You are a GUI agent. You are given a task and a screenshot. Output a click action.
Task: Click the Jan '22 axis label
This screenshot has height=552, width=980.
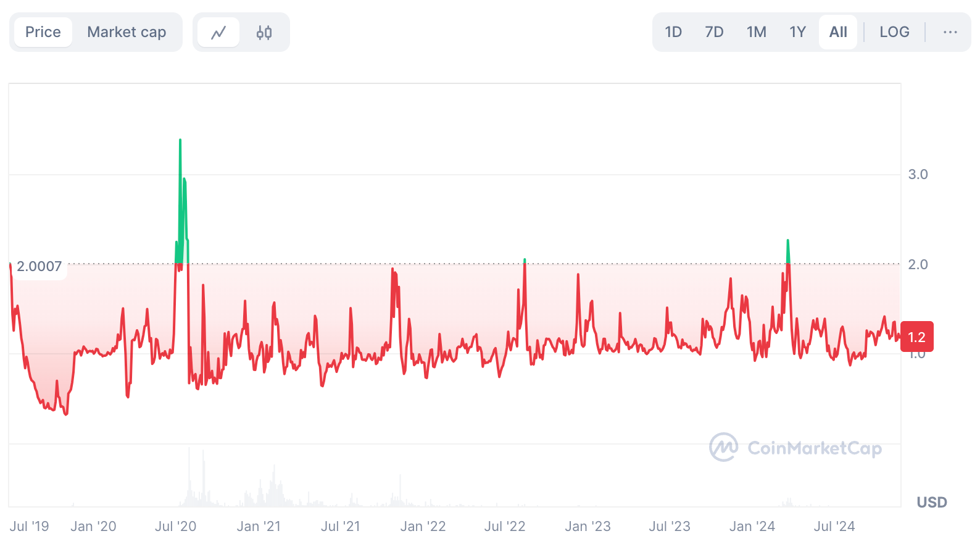click(x=423, y=527)
